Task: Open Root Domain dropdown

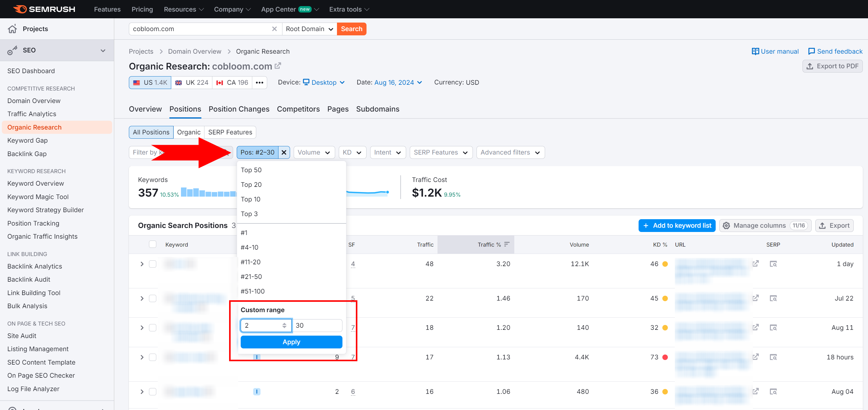Action: (309, 29)
